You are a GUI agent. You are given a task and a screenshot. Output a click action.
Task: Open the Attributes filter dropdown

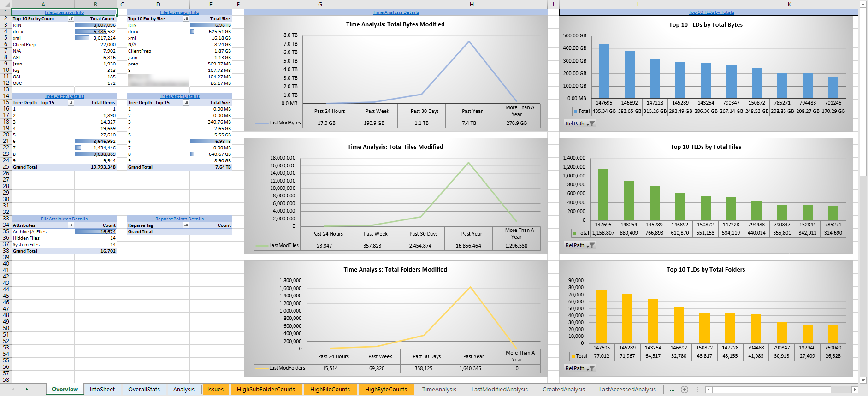71,225
